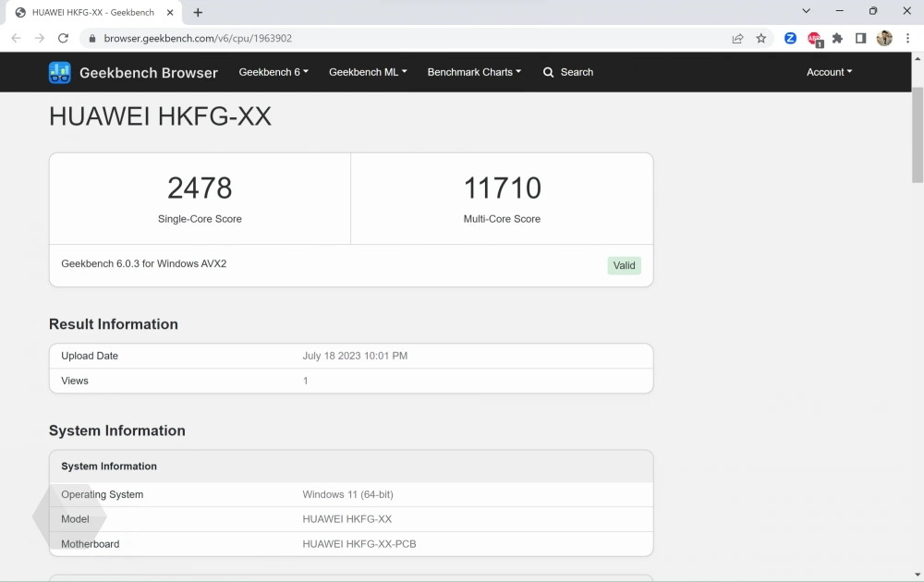
Task: Open the Extensions puzzle piece icon
Action: pyautogui.click(x=837, y=38)
